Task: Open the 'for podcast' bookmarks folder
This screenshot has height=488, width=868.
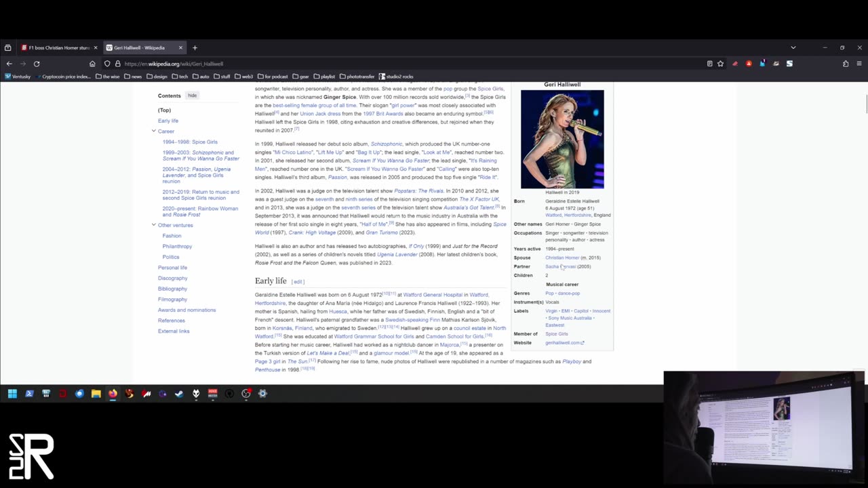Action: [273, 77]
